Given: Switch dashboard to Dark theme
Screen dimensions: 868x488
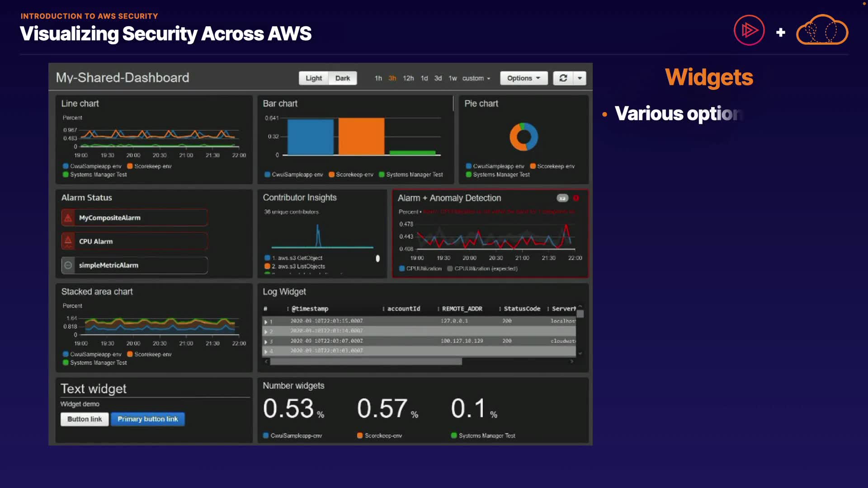Looking at the screenshot, I should pyautogui.click(x=342, y=78).
